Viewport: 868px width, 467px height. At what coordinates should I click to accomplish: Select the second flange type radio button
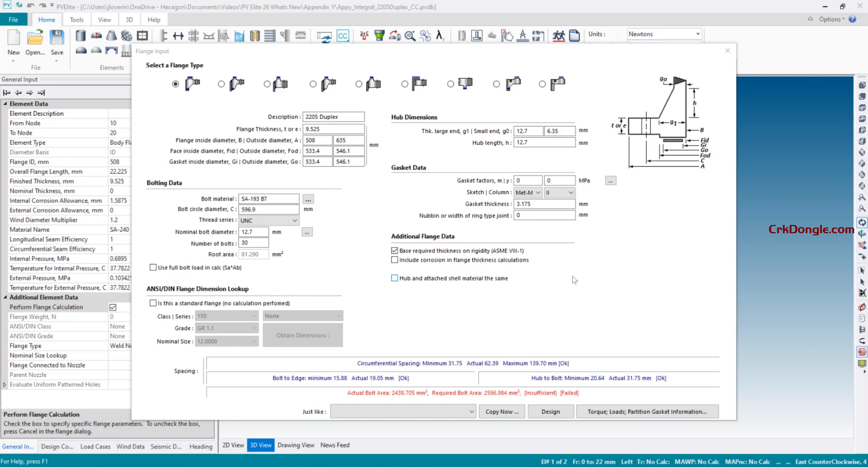pyautogui.click(x=221, y=84)
